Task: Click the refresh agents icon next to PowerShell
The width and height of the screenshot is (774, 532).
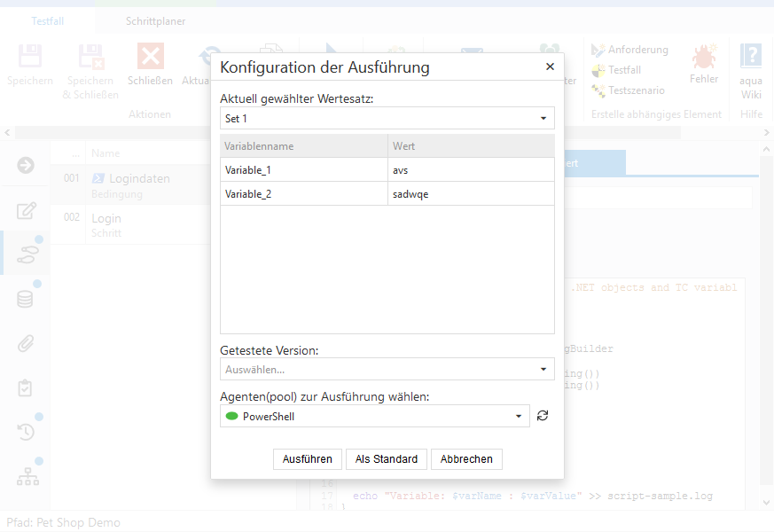Action: (543, 416)
